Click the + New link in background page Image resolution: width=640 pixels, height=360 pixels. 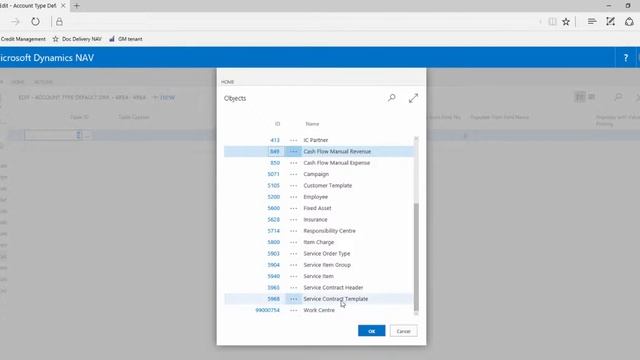163,98
